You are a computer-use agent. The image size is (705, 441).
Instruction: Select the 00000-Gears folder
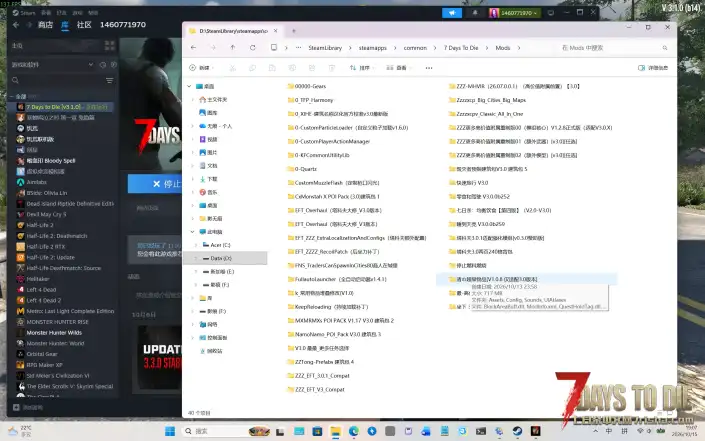307,86
